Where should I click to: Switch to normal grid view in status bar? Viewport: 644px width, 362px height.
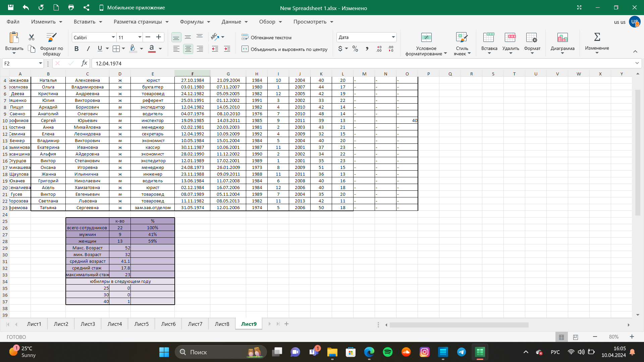(561, 337)
